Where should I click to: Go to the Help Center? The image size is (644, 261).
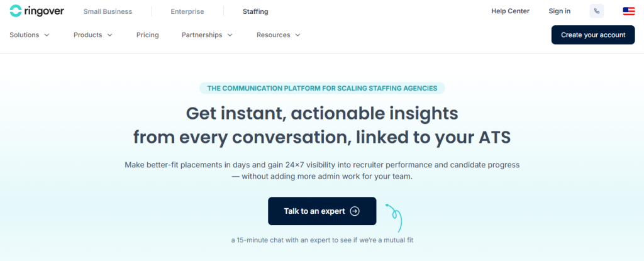510,11
